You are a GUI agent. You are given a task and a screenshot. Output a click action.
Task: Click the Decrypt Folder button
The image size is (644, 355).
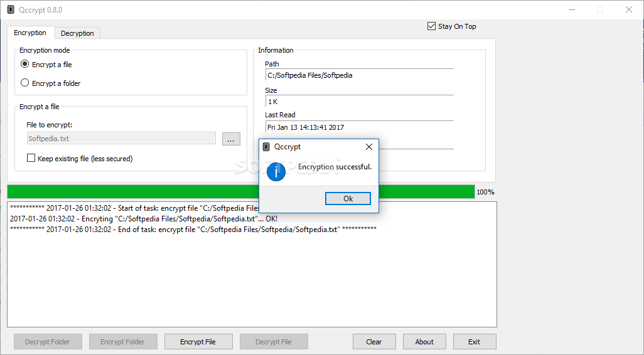(48, 341)
